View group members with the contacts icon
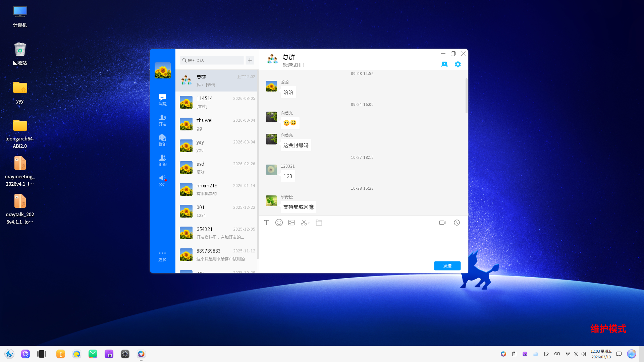The height and width of the screenshot is (362, 644). (x=444, y=64)
